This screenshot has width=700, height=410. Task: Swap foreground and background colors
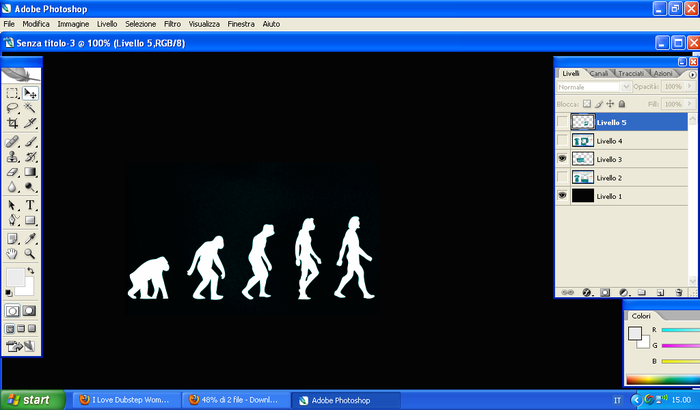(30, 271)
